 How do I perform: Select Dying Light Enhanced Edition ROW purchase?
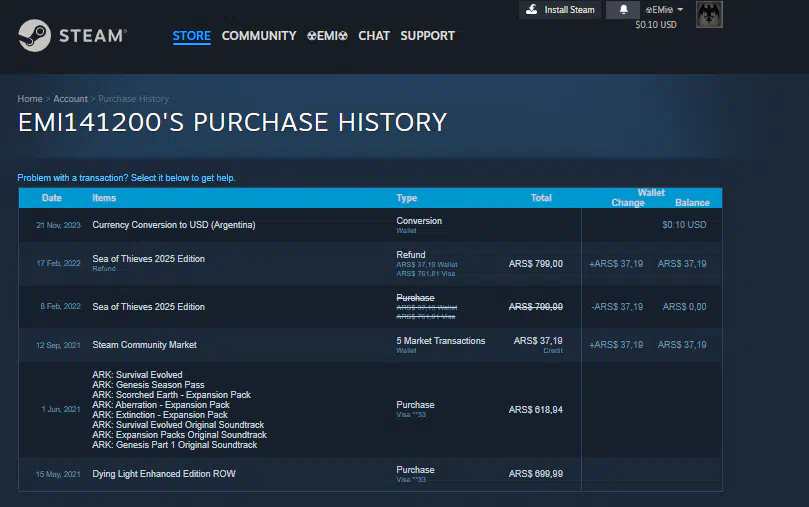(370, 474)
